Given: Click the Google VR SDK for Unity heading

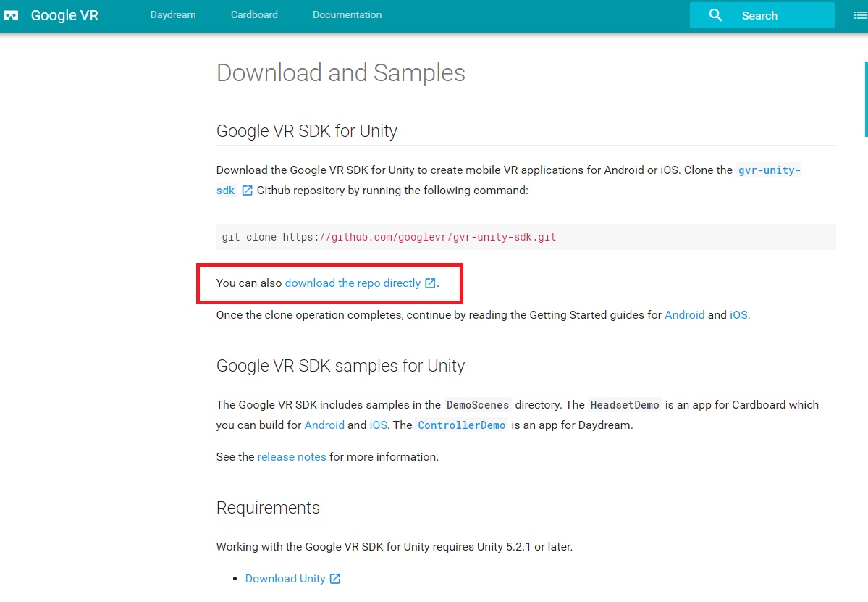Looking at the screenshot, I should (x=307, y=131).
